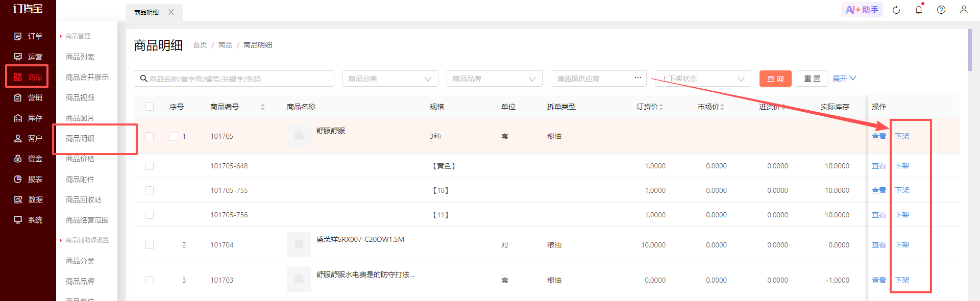Tick checkbox for 101705-756 row

(x=150, y=215)
